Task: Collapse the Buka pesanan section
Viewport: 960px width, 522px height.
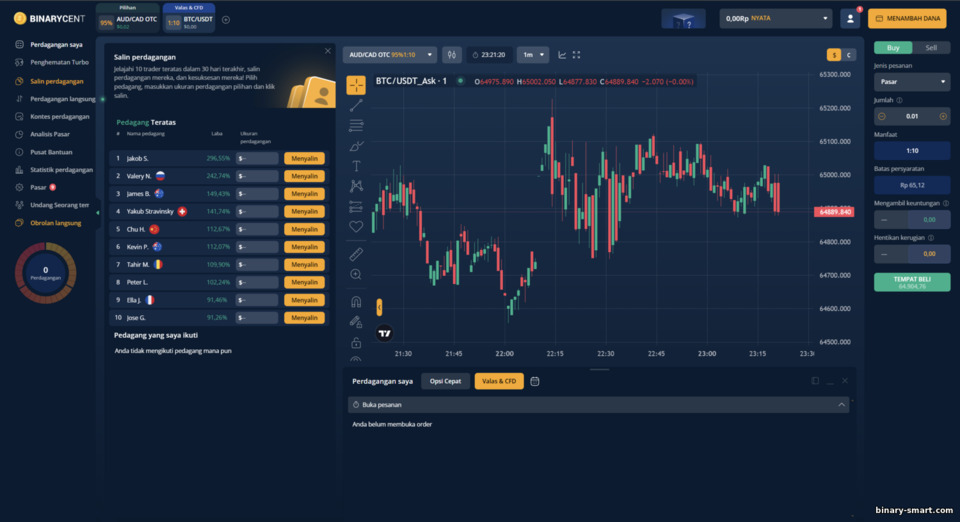Action: click(841, 405)
